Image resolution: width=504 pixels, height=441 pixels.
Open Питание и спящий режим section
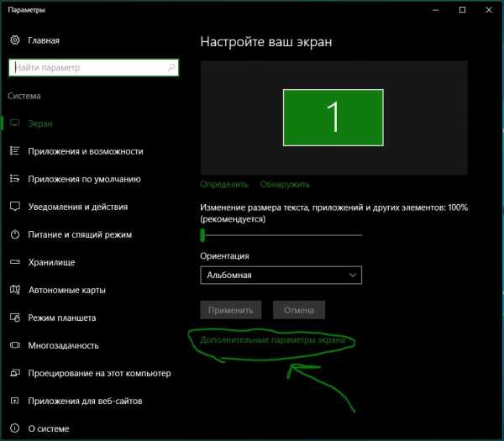point(80,234)
